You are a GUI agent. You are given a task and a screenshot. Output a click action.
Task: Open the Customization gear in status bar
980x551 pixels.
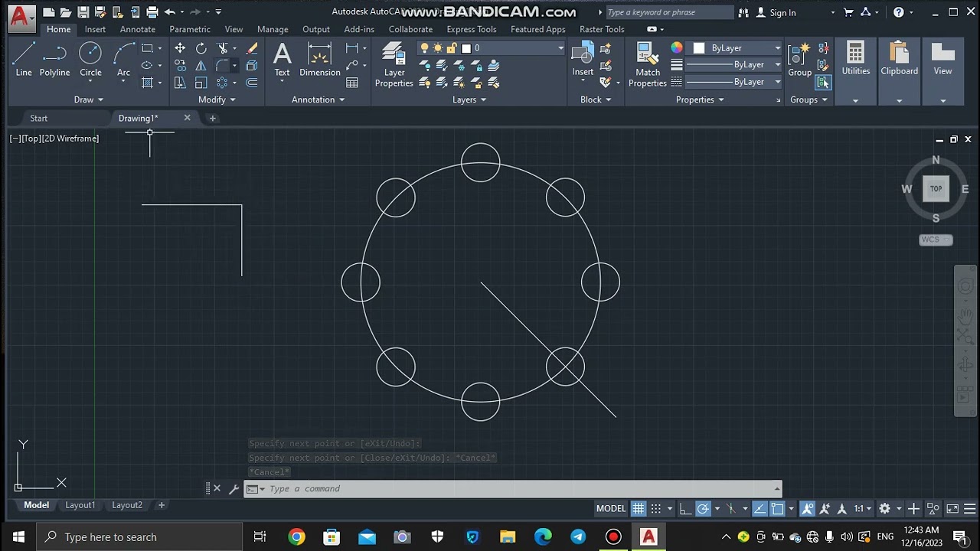pos(884,508)
